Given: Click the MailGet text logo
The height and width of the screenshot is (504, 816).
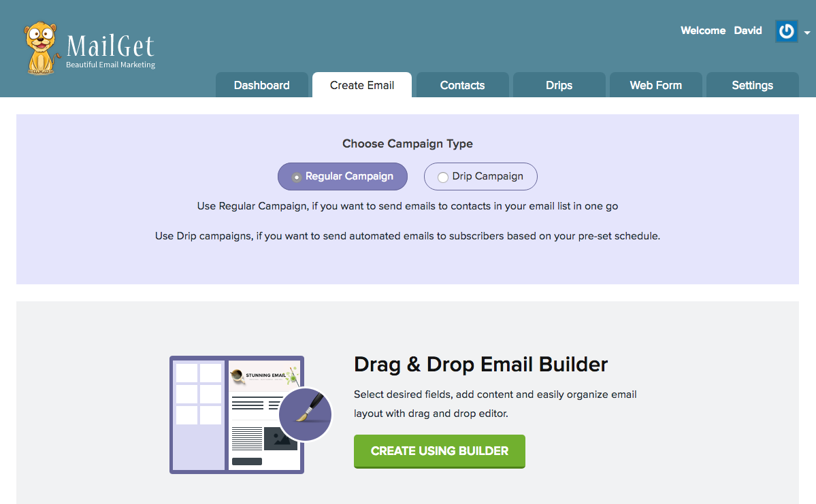Looking at the screenshot, I should 110,46.
